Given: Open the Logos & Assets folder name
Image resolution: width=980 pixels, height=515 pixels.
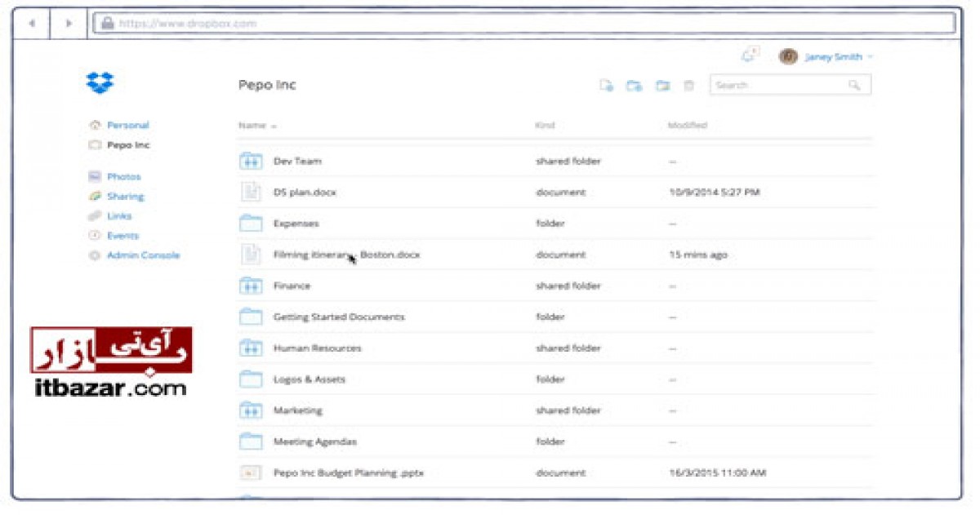Looking at the screenshot, I should [x=309, y=379].
